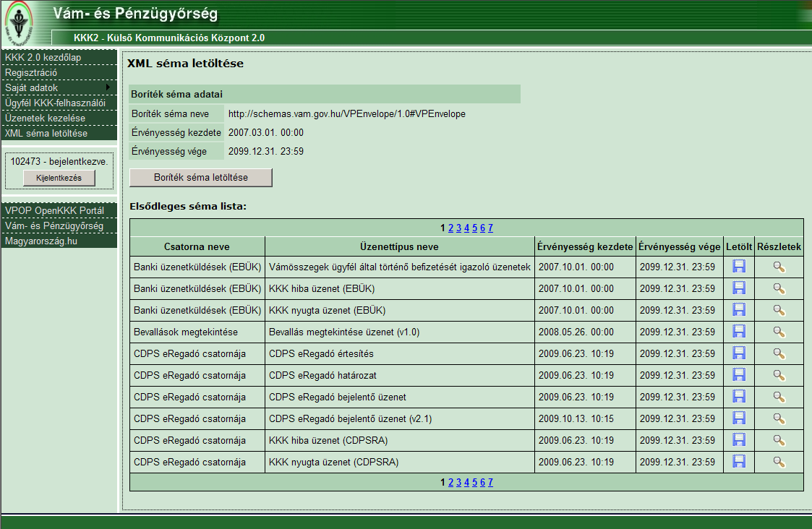View details of CDPS eRegadó bejelentő üzenet (v2.1)
Screen dimensions: 812x529
coord(779,418)
